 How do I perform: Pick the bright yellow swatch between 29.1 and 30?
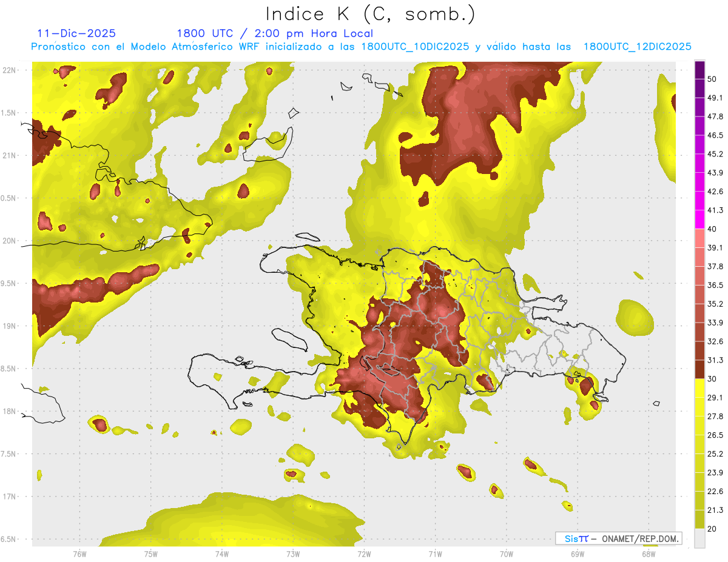[x=700, y=388]
